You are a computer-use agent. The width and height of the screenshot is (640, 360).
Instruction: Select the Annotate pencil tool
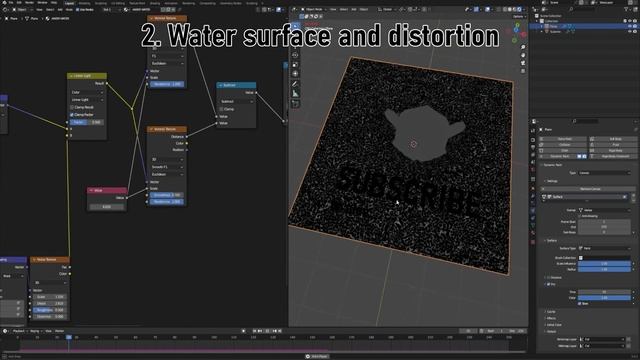click(x=296, y=84)
